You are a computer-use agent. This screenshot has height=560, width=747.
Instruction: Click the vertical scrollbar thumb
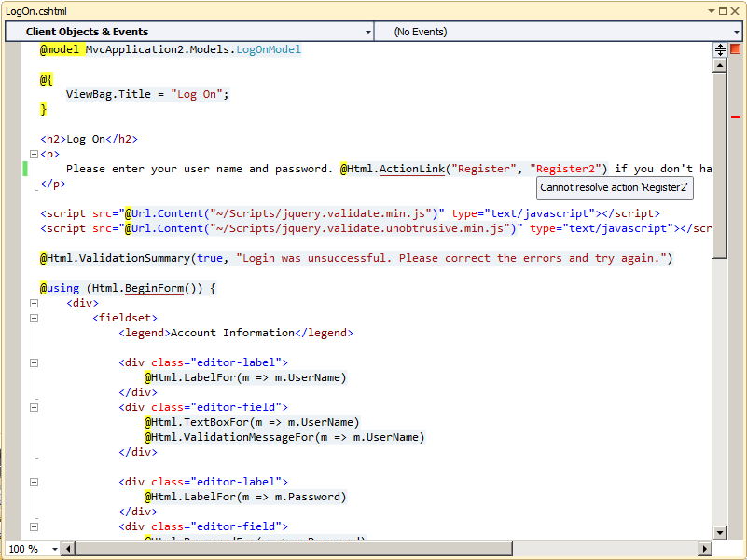pyautogui.click(x=720, y=165)
